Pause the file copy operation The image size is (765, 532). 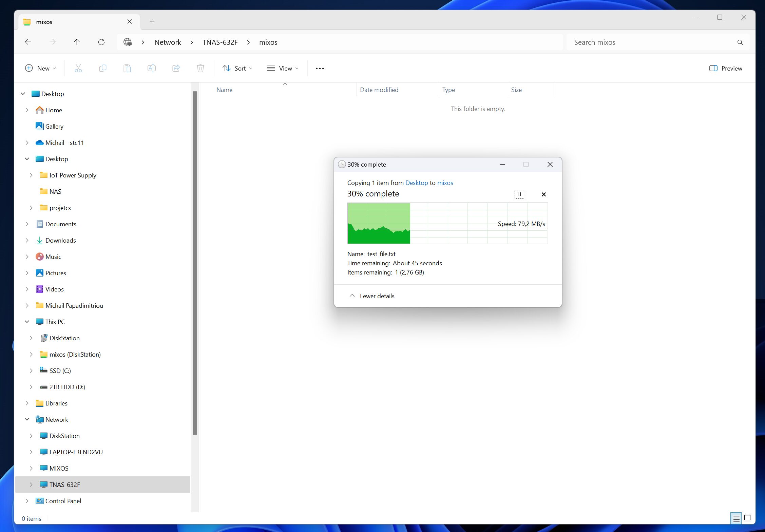(519, 194)
